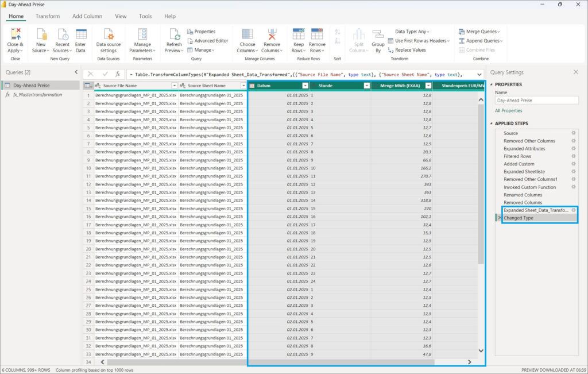588x374 pixels.
Task: Click the Choose Columns icon
Action: tap(247, 34)
